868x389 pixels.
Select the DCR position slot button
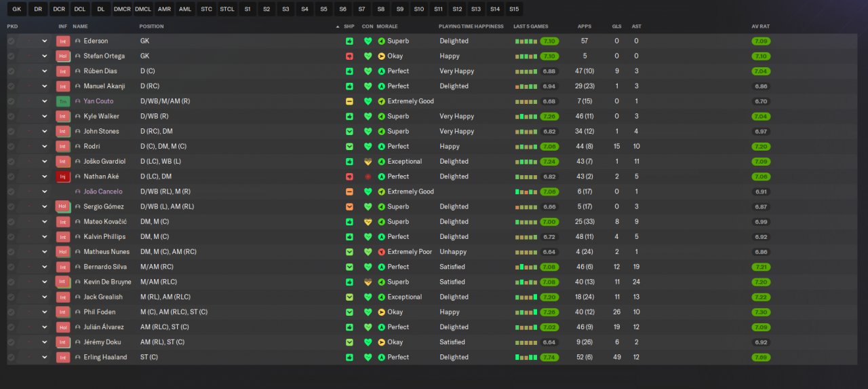[x=60, y=9]
